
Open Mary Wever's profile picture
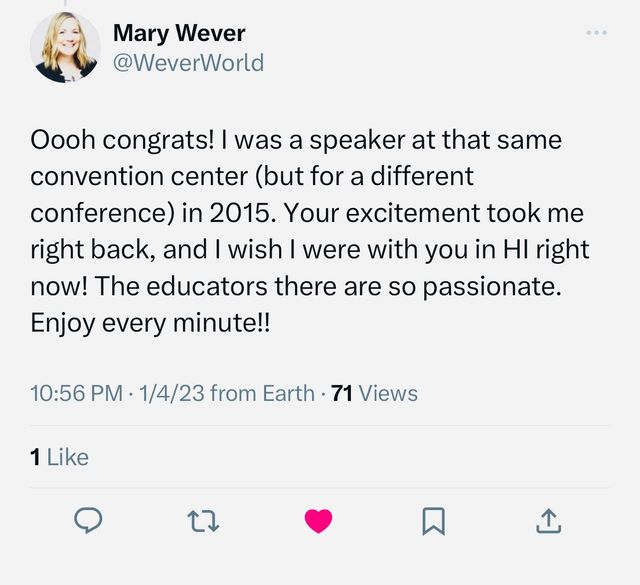[x=65, y=47]
